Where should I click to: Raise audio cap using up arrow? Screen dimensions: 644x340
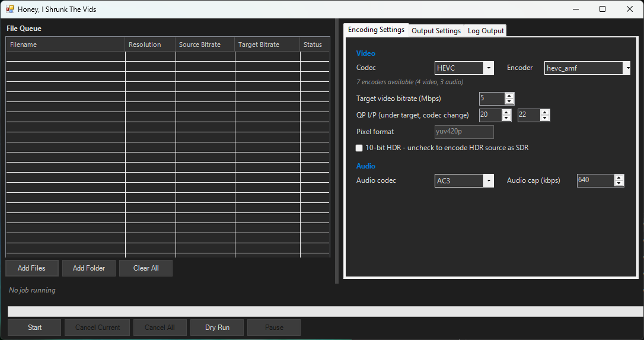(x=619, y=177)
